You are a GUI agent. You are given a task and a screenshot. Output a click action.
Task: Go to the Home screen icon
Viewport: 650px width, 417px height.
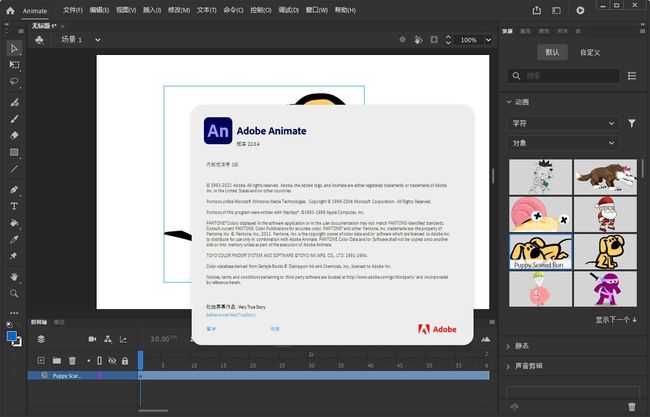pyautogui.click(x=10, y=11)
